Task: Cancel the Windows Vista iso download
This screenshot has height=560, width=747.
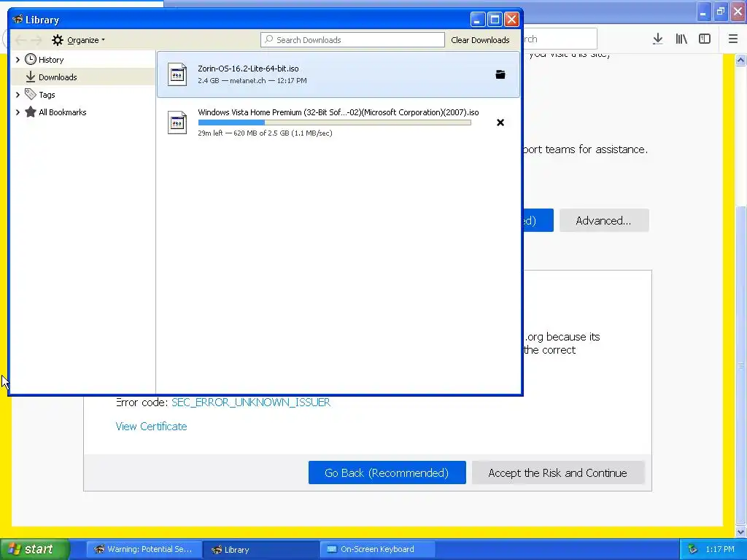Action: 500,122
